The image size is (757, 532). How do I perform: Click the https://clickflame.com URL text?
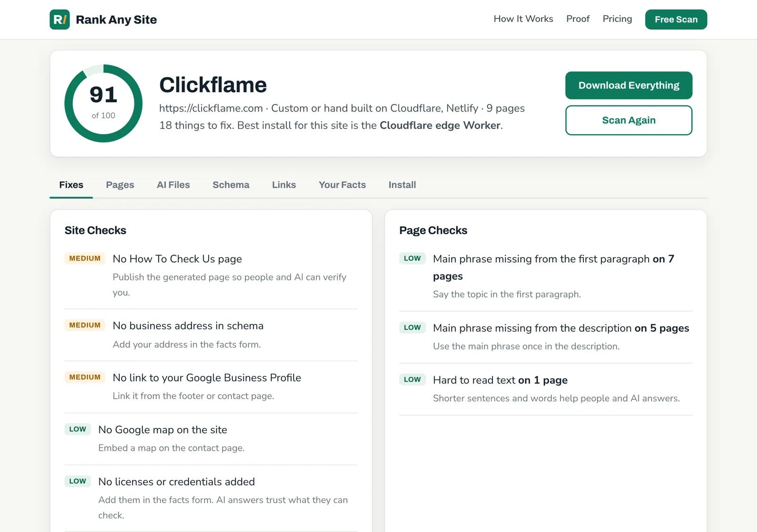(x=211, y=108)
